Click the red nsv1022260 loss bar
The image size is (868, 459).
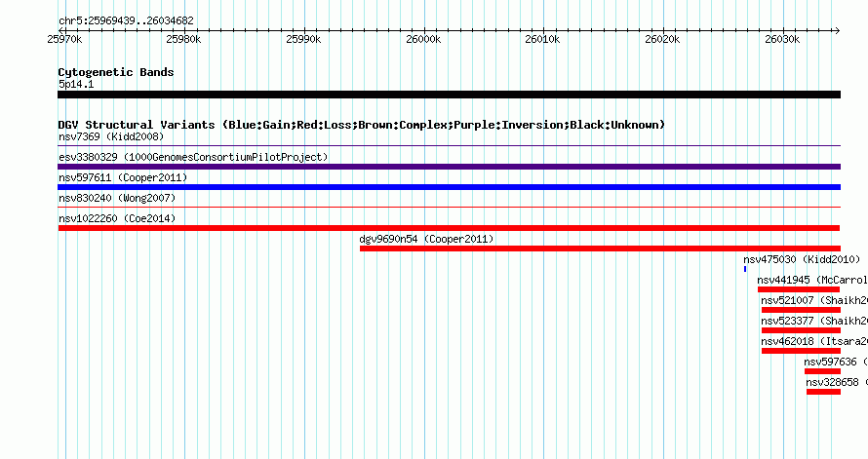pyautogui.click(x=449, y=228)
